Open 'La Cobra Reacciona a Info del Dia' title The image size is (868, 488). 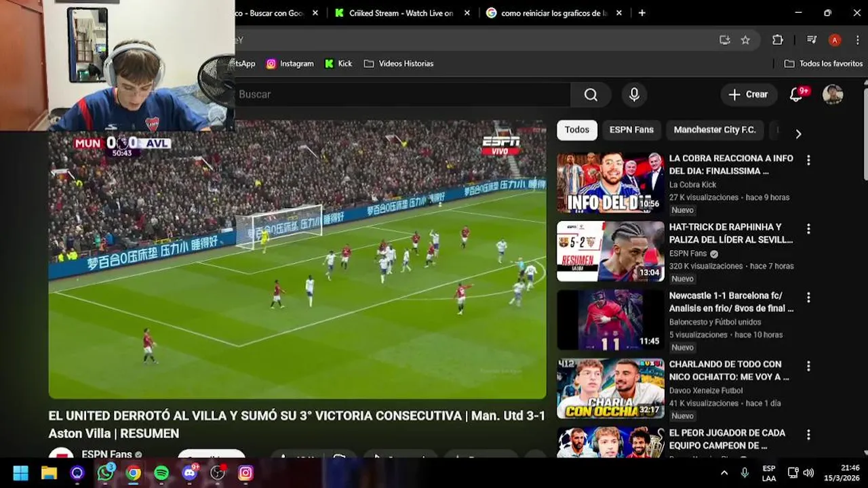tap(731, 165)
